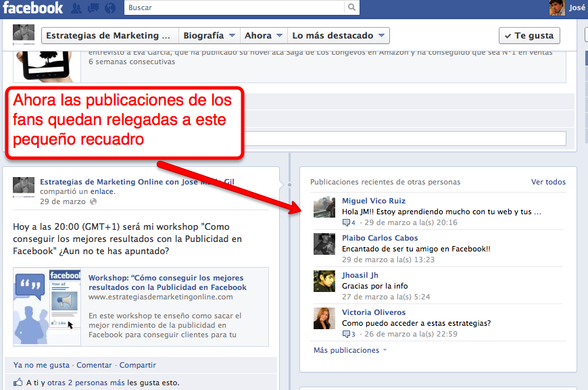The width and height of the screenshot is (588, 390).
Task: Click timestamp 27 de marzo a la(s) 5:24
Action: [386, 297]
